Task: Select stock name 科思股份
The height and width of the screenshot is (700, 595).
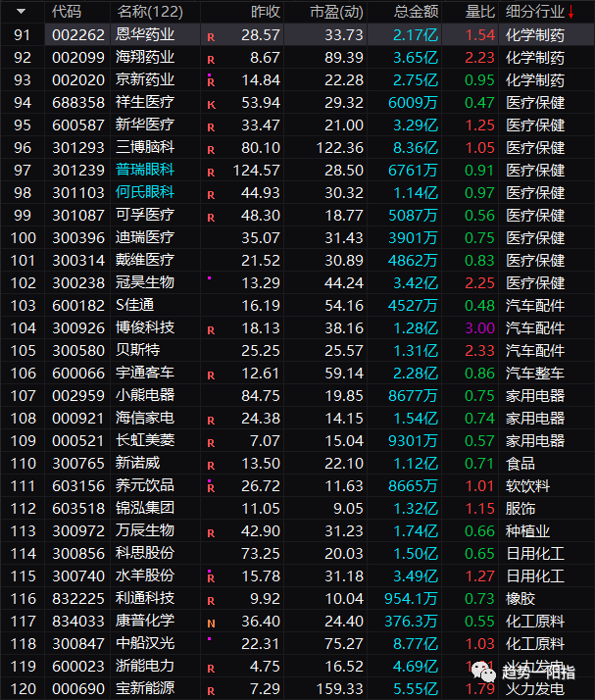Action: tap(145, 553)
